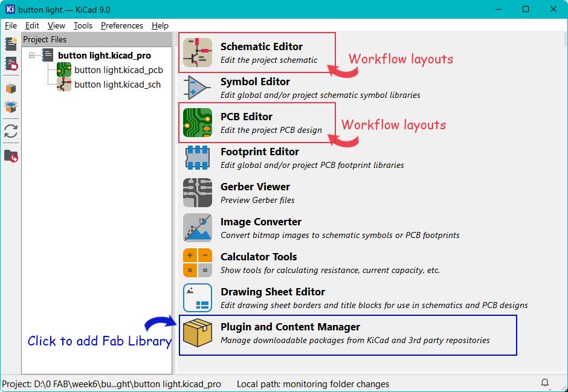Screen dimensions: 568x392
Task: Click the Open Project toolbar icon
Action: pos(11,64)
